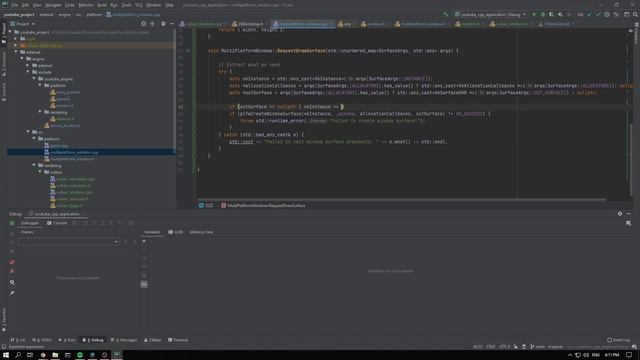The image size is (640, 360).
Task: Open Project panel gear settings
Action: [163, 24]
